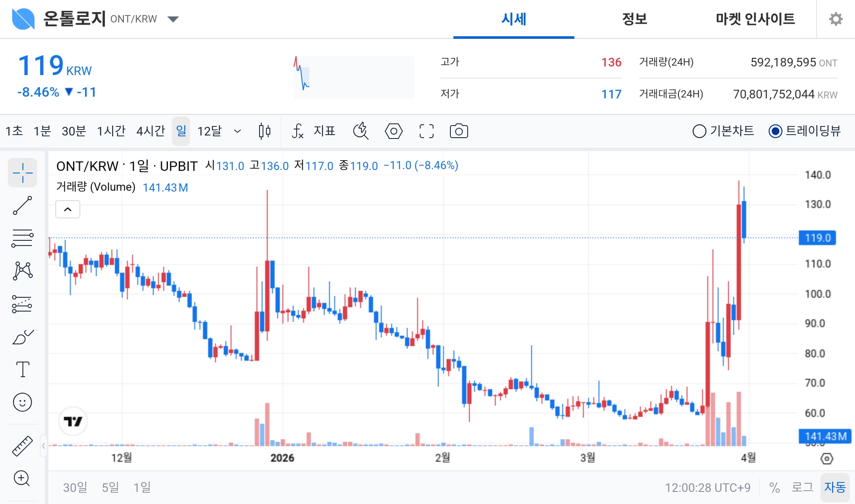Select the 트레이딩뷰 radio option
This screenshot has width=855, height=504.
pos(775,131)
